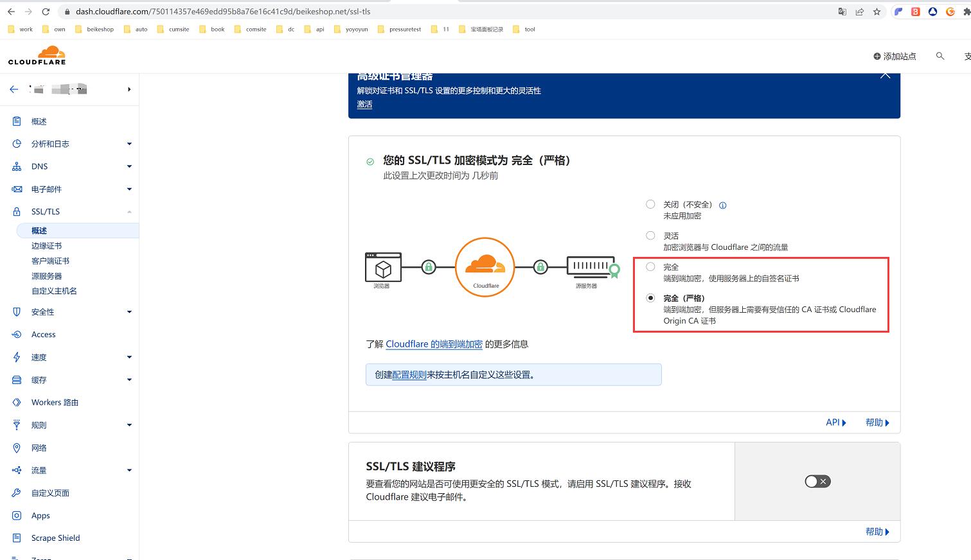Image resolution: width=971 pixels, height=560 pixels.
Task: Open the site switcher dropdown arrow
Action: tap(129, 89)
